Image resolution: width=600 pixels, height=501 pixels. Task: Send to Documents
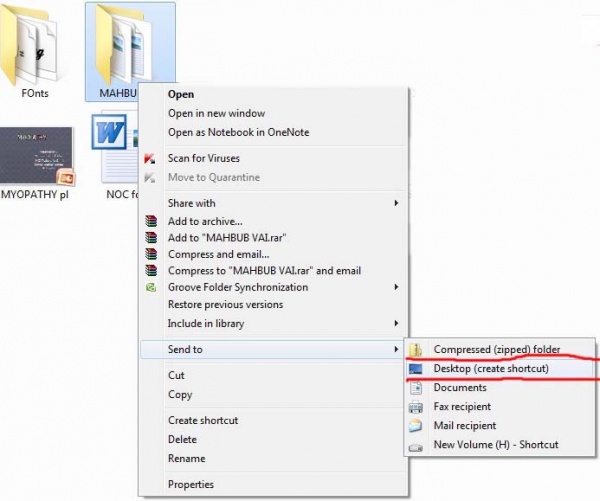pos(500,388)
